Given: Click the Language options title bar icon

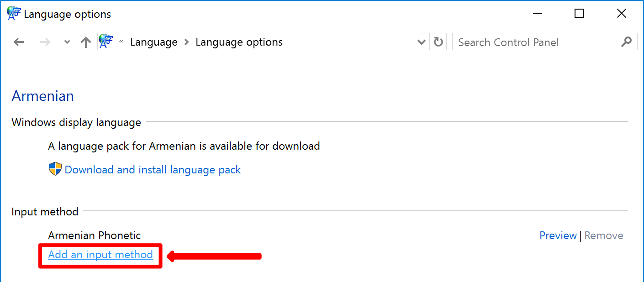Looking at the screenshot, I should (x=14, y=14).
